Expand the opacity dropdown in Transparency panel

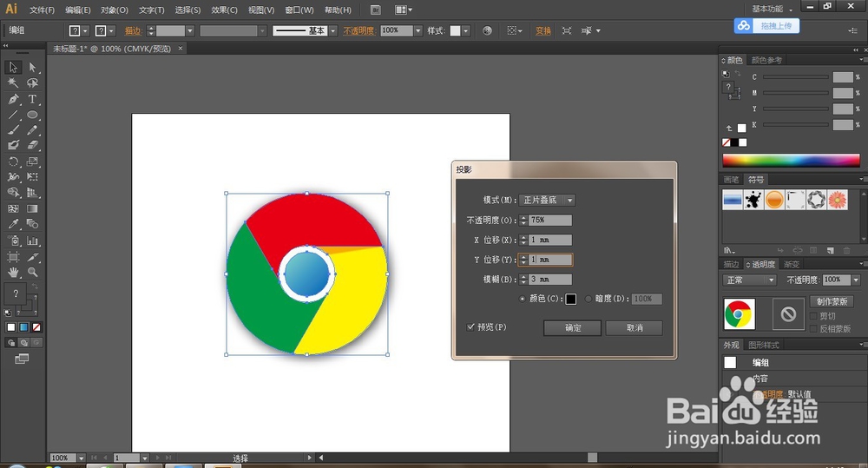(x=856, y=280)
